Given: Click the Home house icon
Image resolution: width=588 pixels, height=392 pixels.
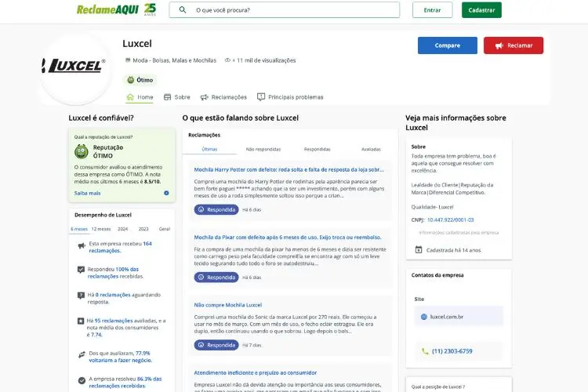Looking at the screenshot, I should coord(130,96).
